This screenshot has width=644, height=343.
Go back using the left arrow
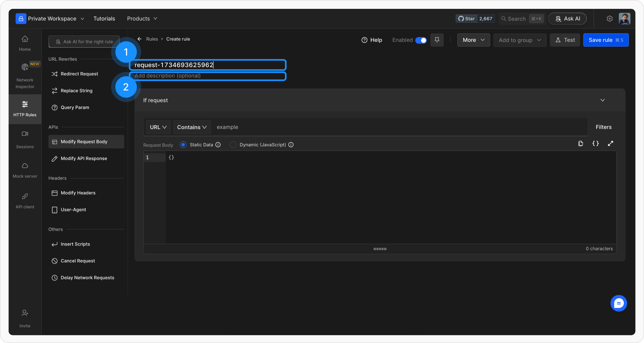140,39
